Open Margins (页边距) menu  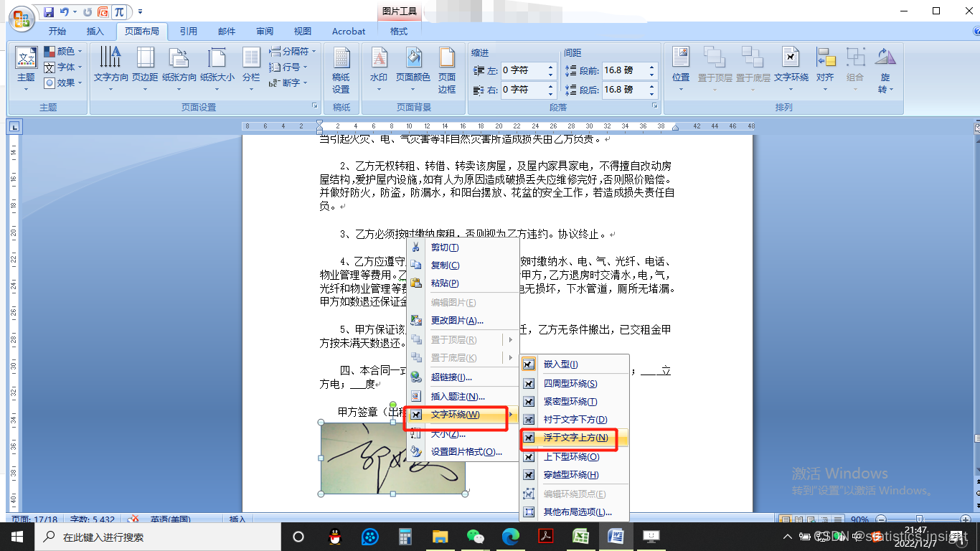pyautogui.click(x=145, y=69)
